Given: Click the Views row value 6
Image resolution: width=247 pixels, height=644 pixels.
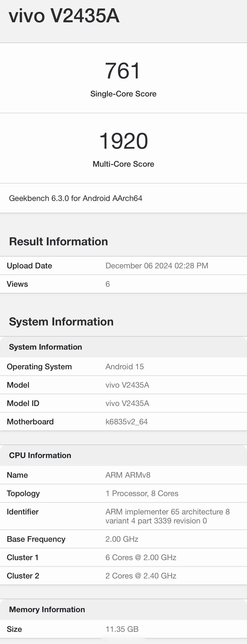Looking at the screenshot, I should pos(108,284).
